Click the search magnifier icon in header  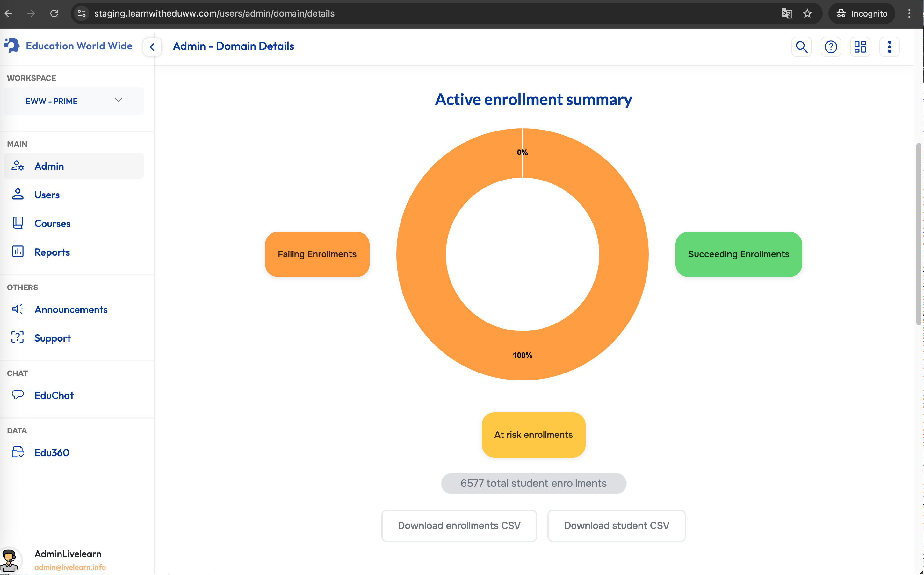[x=801, y=47]
